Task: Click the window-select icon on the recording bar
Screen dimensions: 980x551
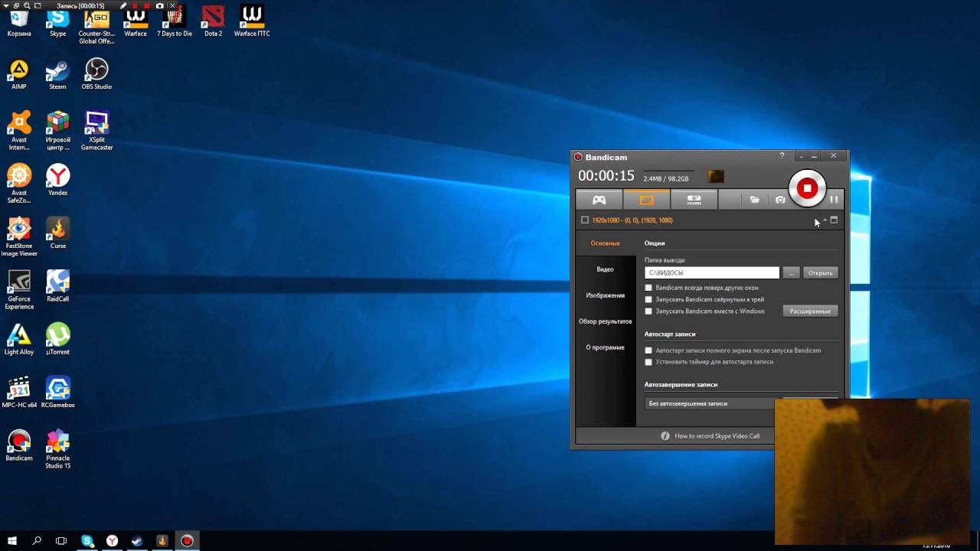Action: (x=16, y=5)
